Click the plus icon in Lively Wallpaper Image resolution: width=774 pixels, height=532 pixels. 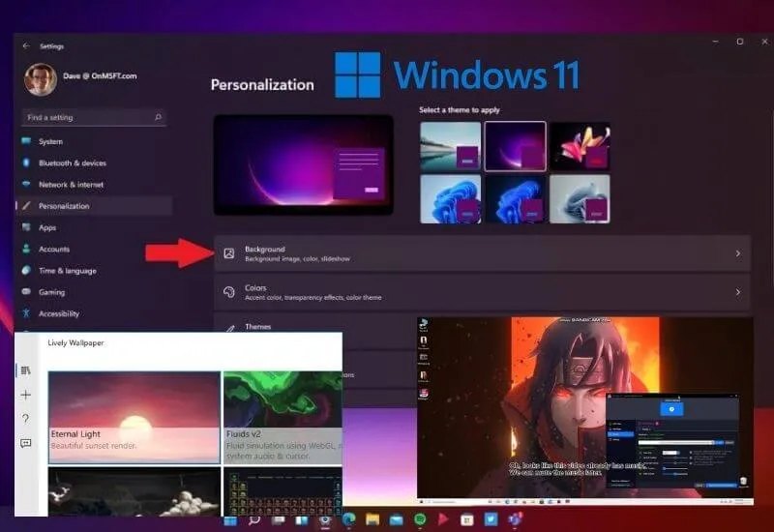tap(26, 395)
